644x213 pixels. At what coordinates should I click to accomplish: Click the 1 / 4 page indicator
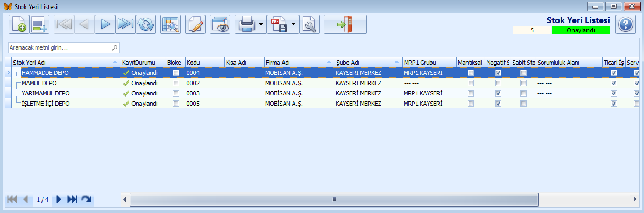43,200
